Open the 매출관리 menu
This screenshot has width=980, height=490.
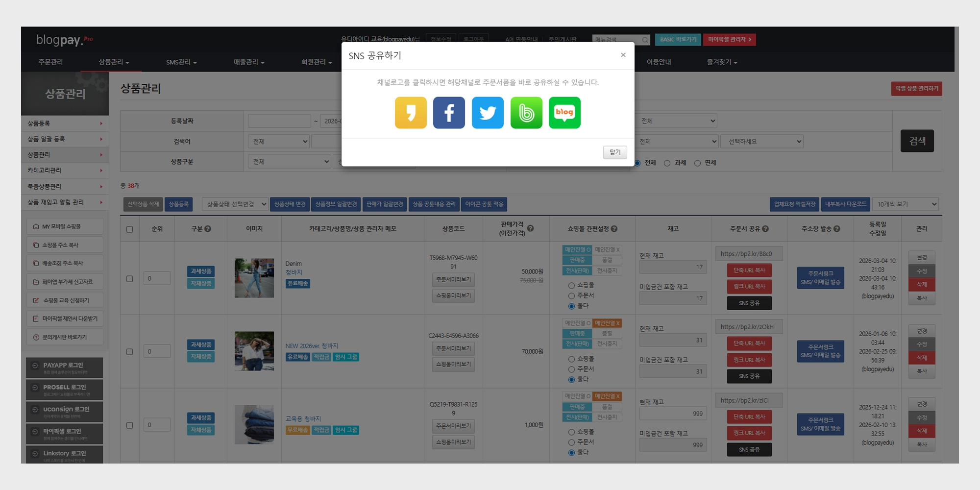(x=249, y=62)
